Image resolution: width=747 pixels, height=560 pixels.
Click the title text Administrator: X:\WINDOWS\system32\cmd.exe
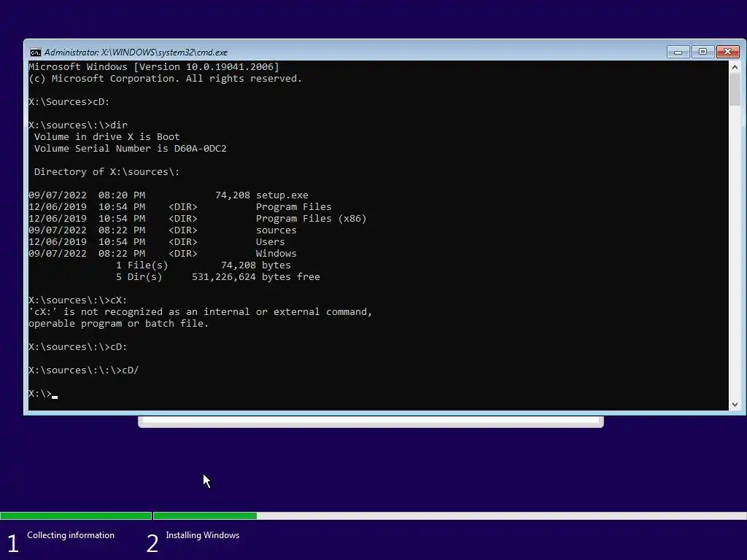click(x=136, y=52)
